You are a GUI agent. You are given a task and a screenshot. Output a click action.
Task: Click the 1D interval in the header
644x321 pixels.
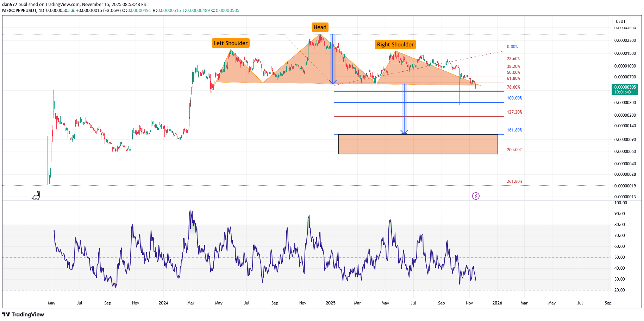click(x=42, y=11)
